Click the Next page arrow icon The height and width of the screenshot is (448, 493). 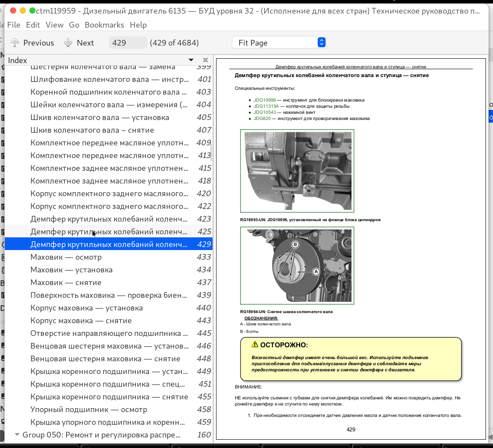(x=68, y=42)
